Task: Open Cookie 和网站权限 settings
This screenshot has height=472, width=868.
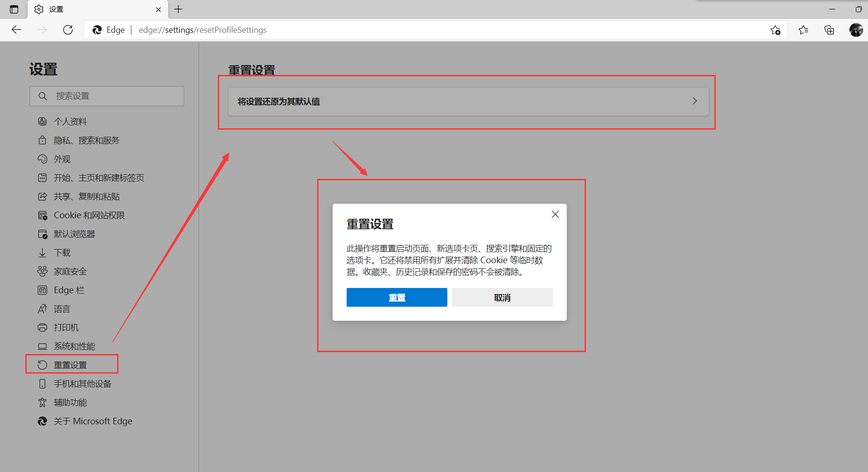Action: (89, 215)
